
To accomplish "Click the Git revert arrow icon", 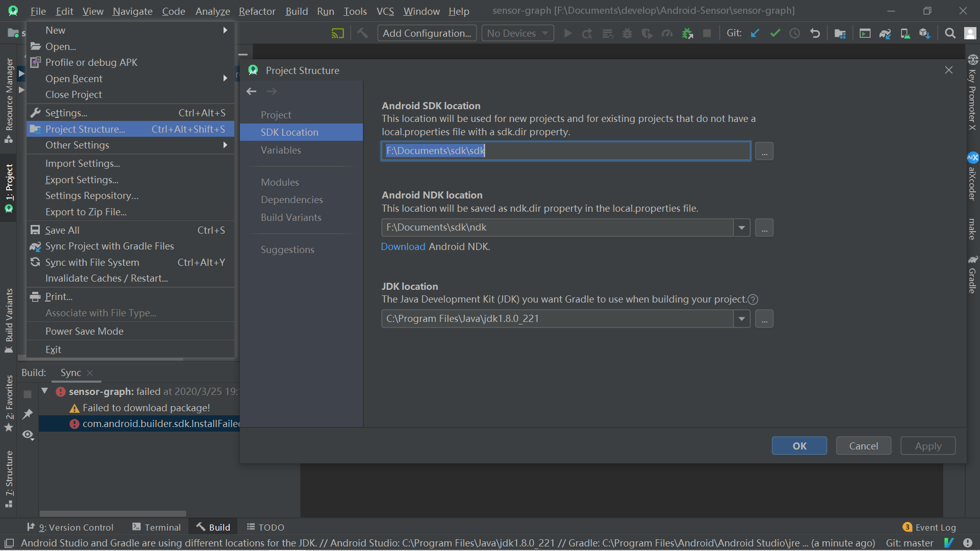I will tap(815, 33).
